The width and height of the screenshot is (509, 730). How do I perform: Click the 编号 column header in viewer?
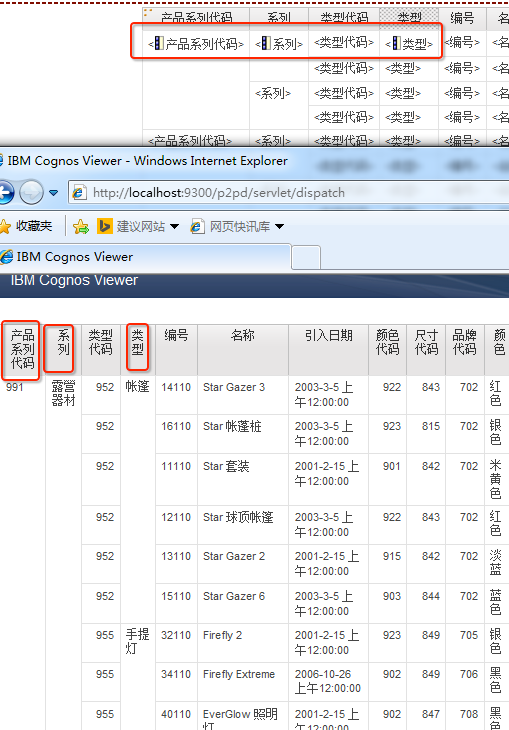[x=176, y=350]
